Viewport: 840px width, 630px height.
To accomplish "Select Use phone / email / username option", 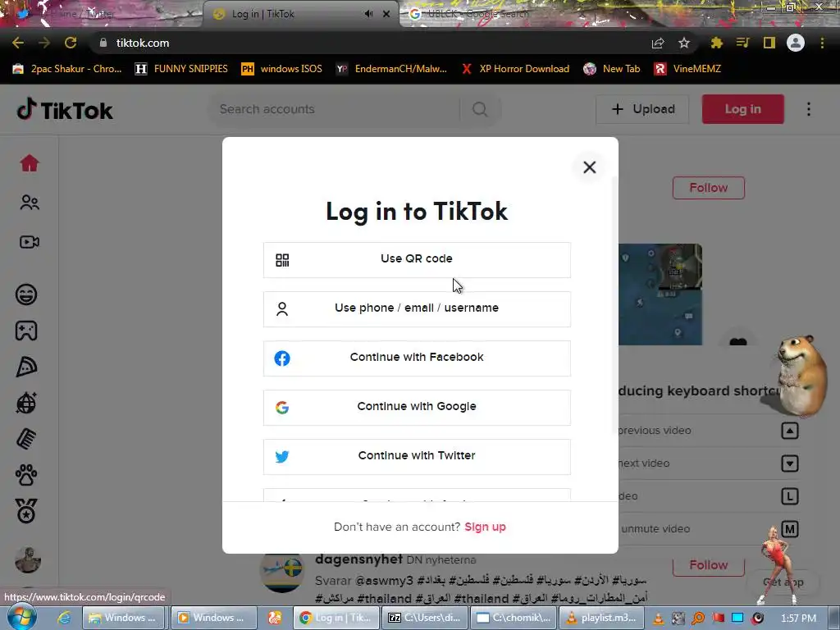I will pos(417,309).
